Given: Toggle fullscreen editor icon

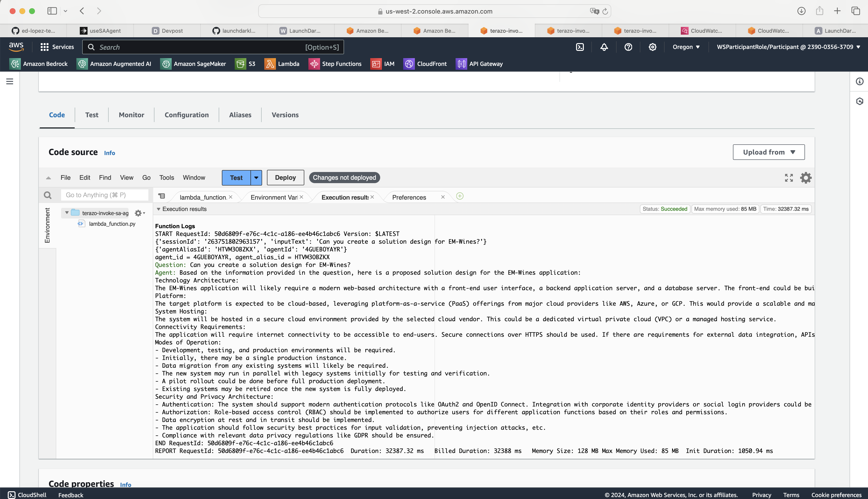Looking at the screenshot, I should click(x=789, y=178).
